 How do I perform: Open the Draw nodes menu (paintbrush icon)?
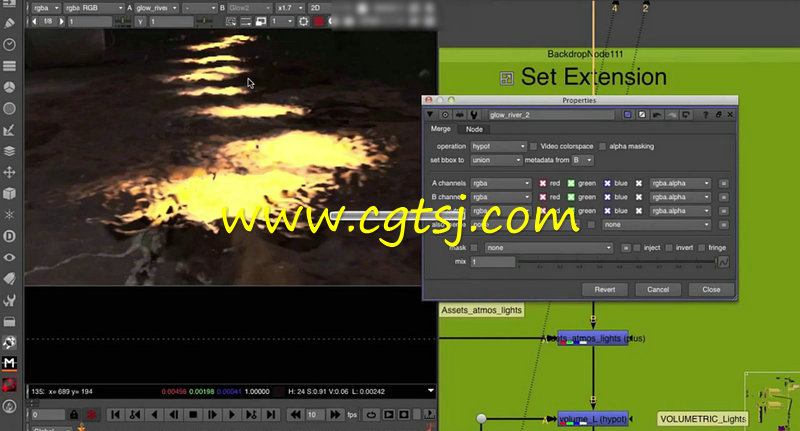tap(9, 23)
